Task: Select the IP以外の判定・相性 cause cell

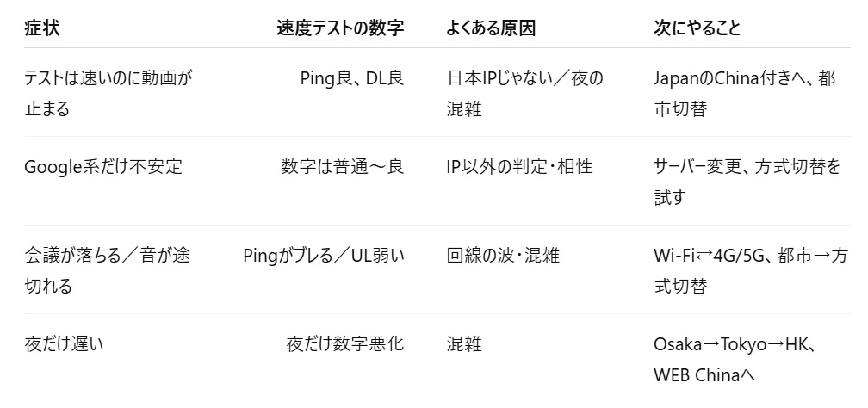Action: pos(519,167)
